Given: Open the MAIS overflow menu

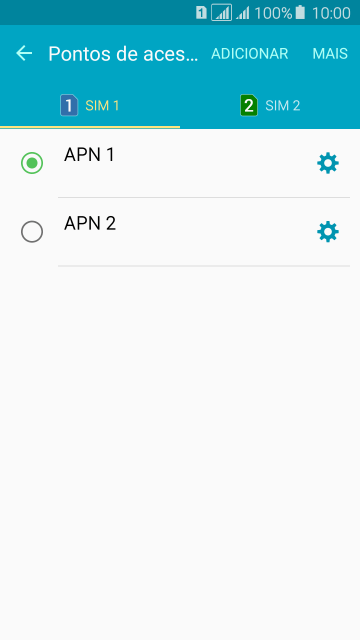Looking at the screenshot, I should pos(330,54).
